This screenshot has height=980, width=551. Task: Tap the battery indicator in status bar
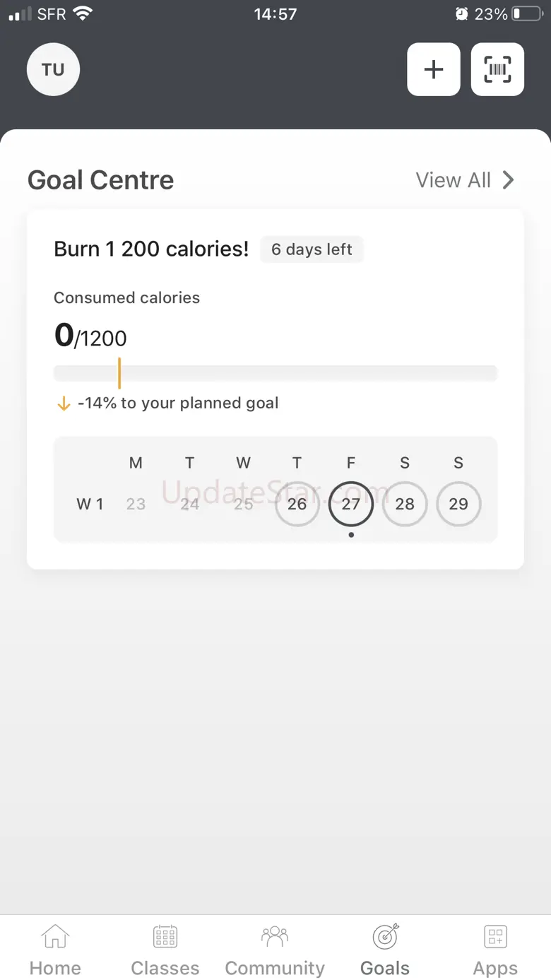click(x=526, y=14)
